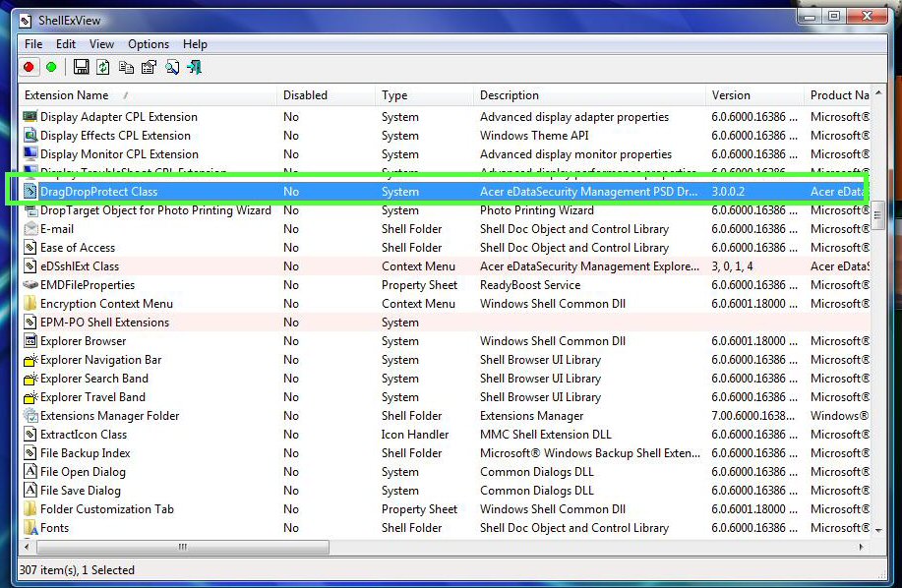This screenshot has height=588, width=902.
Task: Click the Find magnifier toolbar icon
Action: tap(172, 67)
